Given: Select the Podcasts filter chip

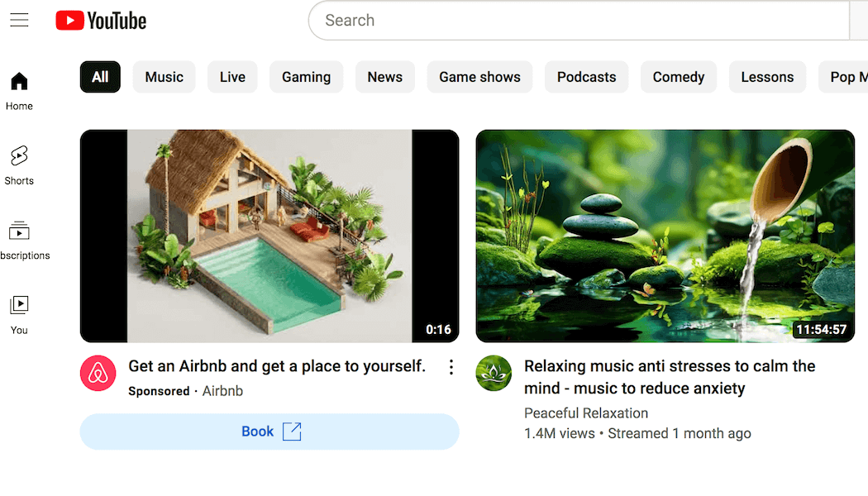Looking at the screenshot, I should pos(586,77).
